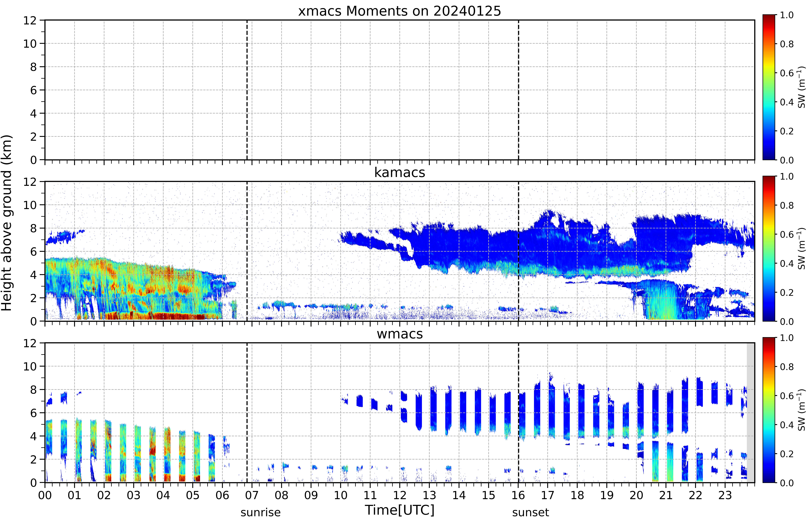The image size is (812, 524).
Task: Click the '6' height tick in the kamacs panel
Action: pyautogui.click(x=33, y=251)
